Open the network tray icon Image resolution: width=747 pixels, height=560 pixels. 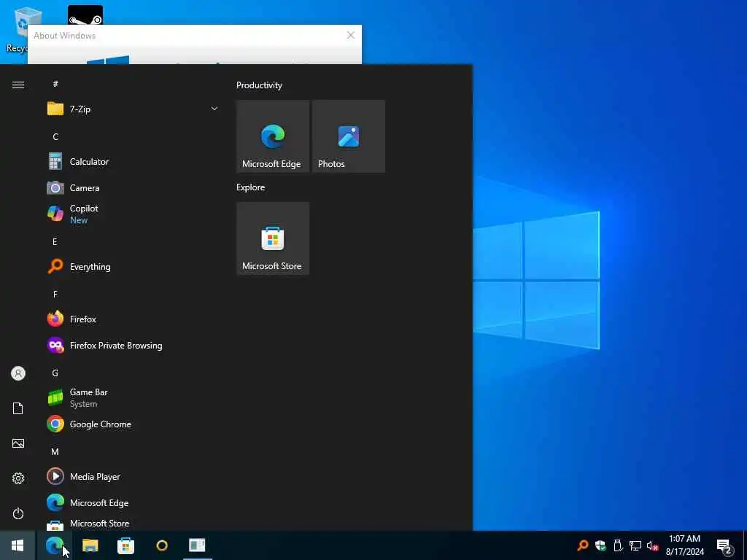point(635,545)
